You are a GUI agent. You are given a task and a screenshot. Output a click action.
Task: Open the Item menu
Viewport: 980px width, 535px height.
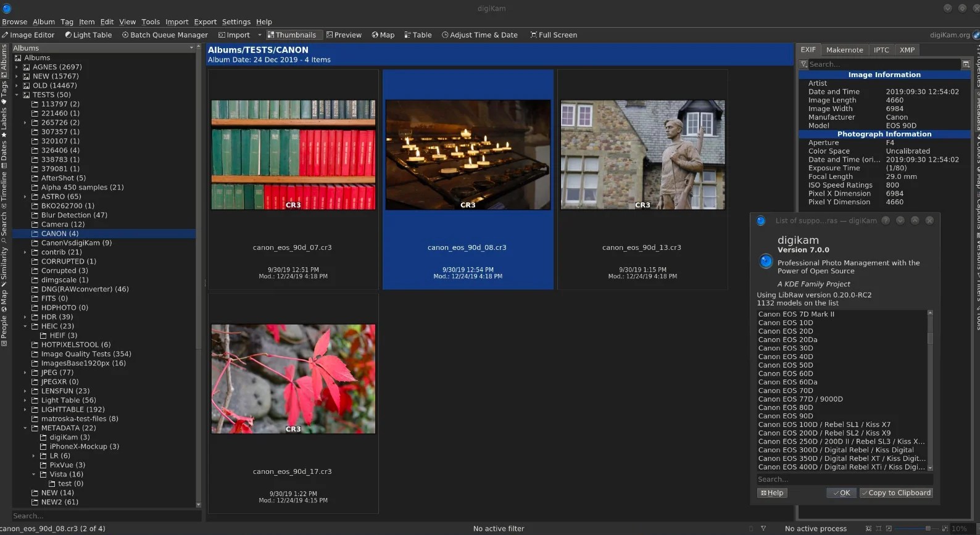[87, 22]
